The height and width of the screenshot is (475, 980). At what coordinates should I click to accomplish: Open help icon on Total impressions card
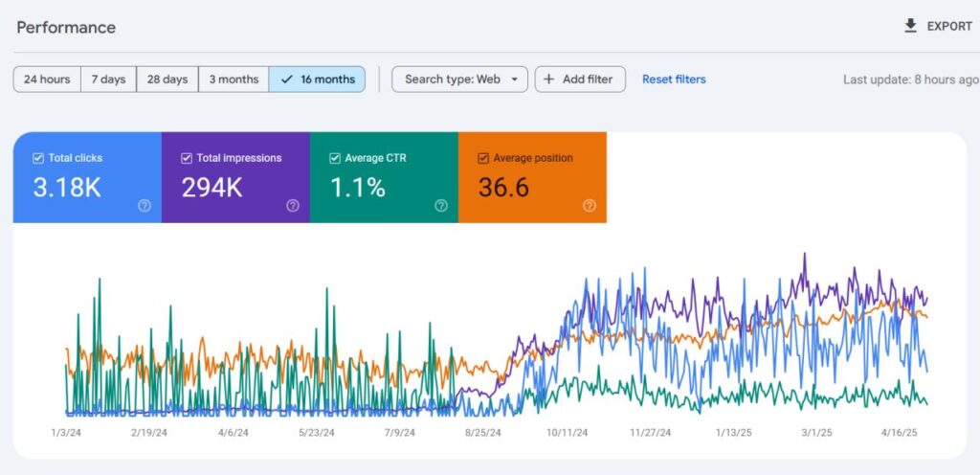point(293,206)
